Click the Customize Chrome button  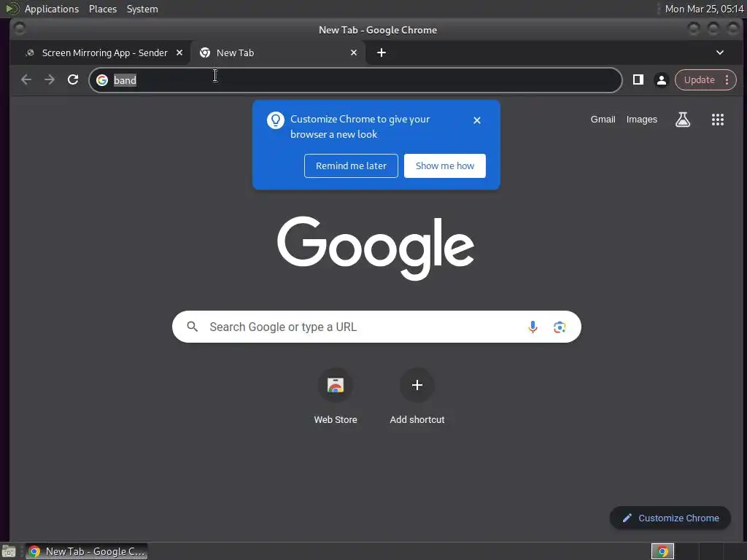(x=670, y=518)
